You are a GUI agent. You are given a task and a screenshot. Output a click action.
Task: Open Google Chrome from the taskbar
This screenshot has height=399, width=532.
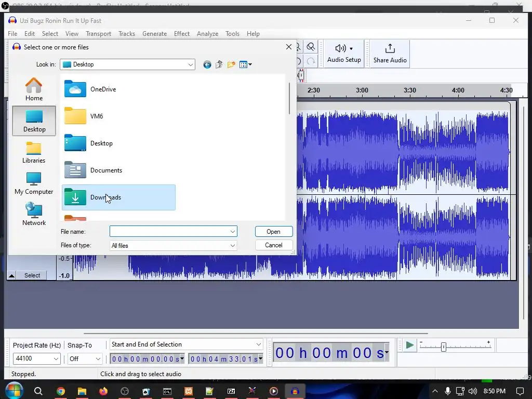point(61,391)
